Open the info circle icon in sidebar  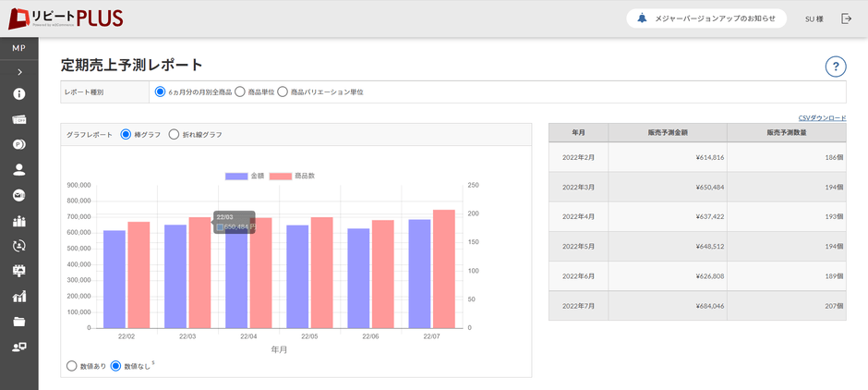(x=18, y=94)
